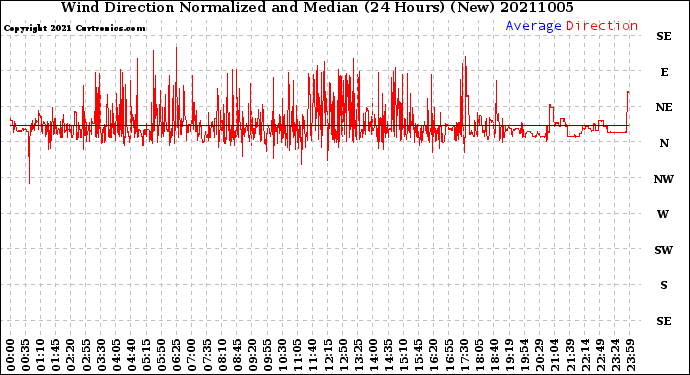Click the 07:00 time label
The image size is (690, 375).
(192, 355)
